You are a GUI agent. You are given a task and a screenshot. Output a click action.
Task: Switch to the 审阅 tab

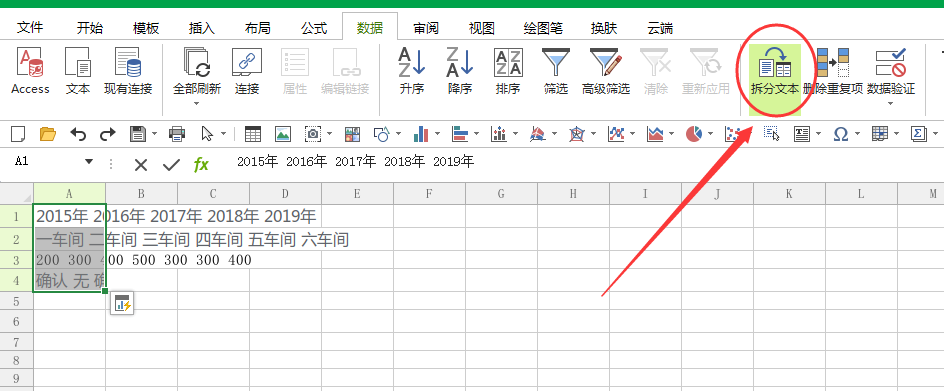[x=426, y=28]
